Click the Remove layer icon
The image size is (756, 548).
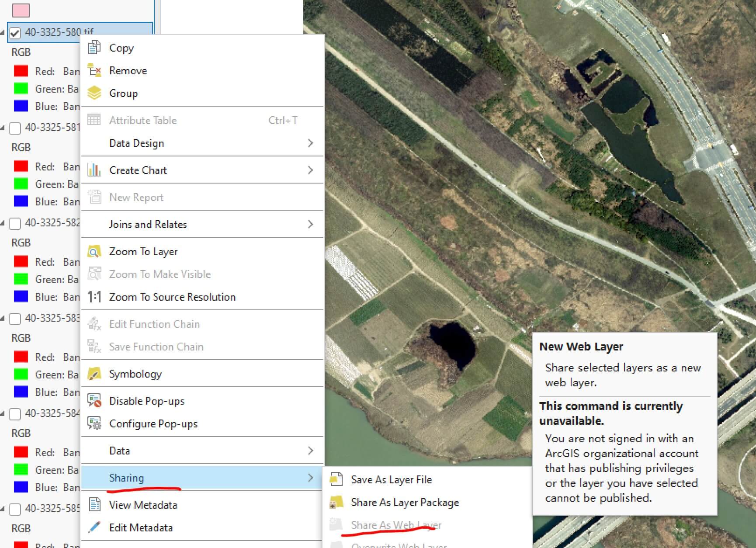coord(94,70)
